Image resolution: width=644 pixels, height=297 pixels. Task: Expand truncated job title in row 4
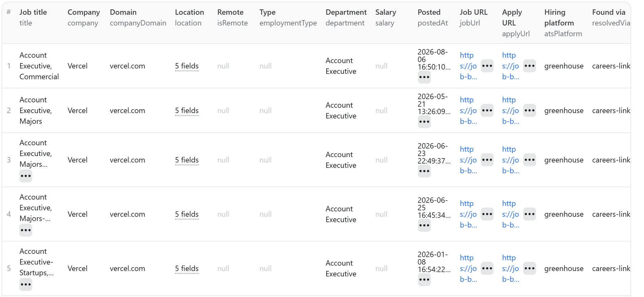(26, 230)
